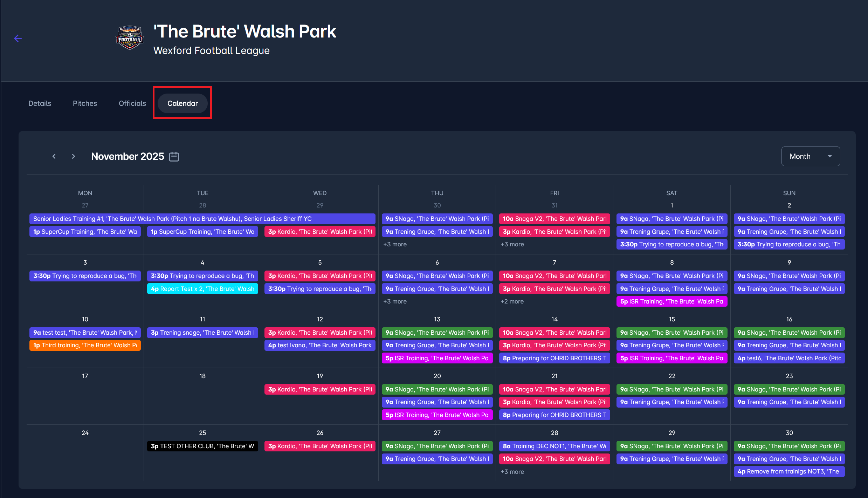Open the 4p Report Test x 2 event
This screenshot has width=868, height=498.
[202, 289]
